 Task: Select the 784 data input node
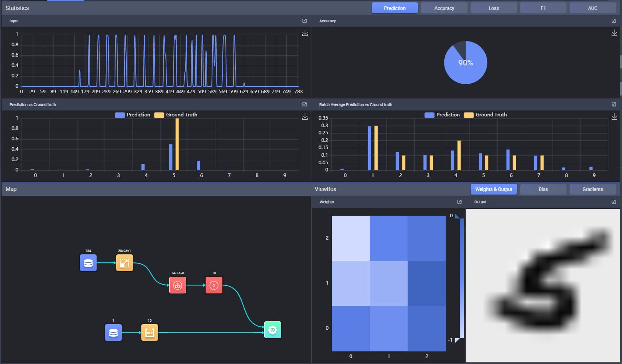click(88, 263)
